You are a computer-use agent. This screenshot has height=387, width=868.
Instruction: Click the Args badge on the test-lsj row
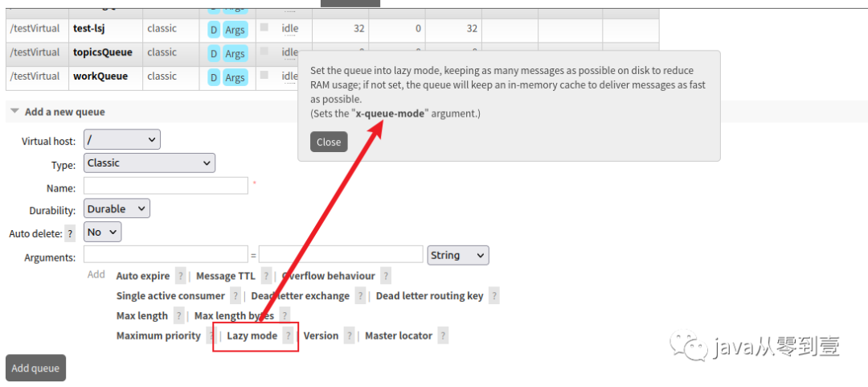(235, 30)
